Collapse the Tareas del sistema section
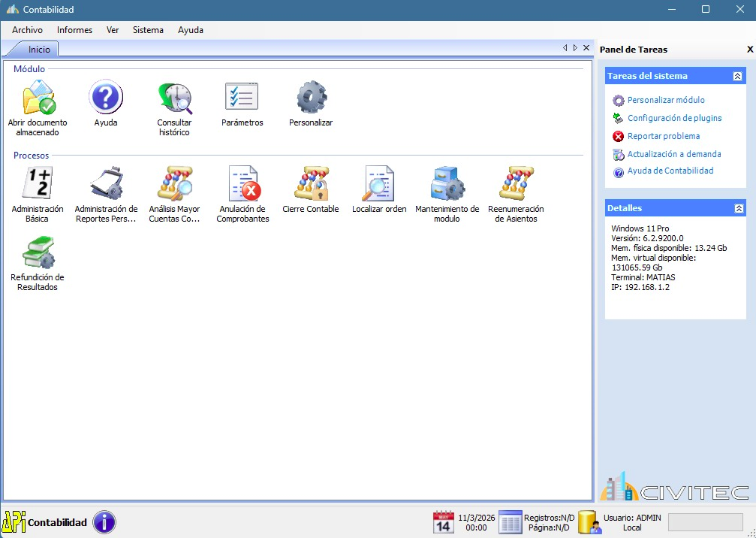Image resolution: width=756 pixels, height=538 pixels. coord(737,76)
